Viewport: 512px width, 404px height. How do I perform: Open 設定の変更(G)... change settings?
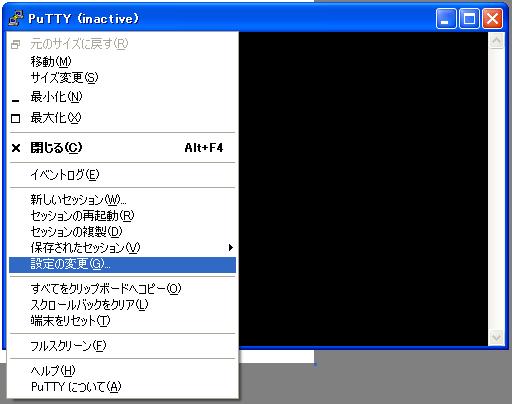pyautogui.click(x=122, y=265)
